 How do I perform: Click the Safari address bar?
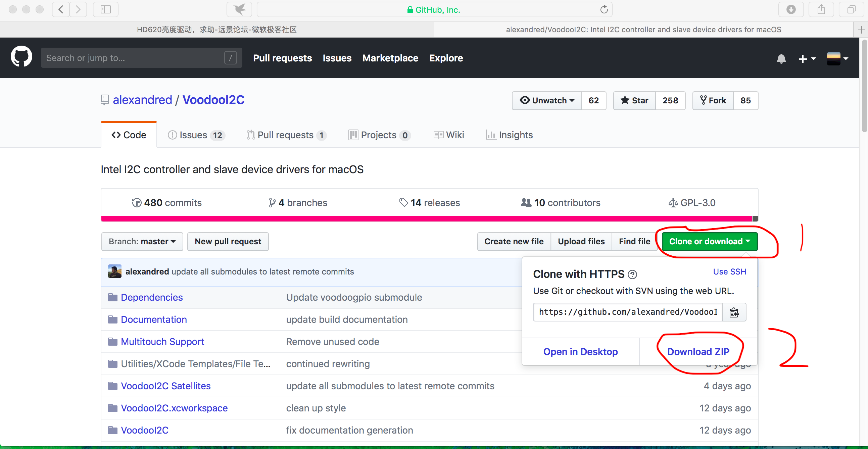click(434, 9)
